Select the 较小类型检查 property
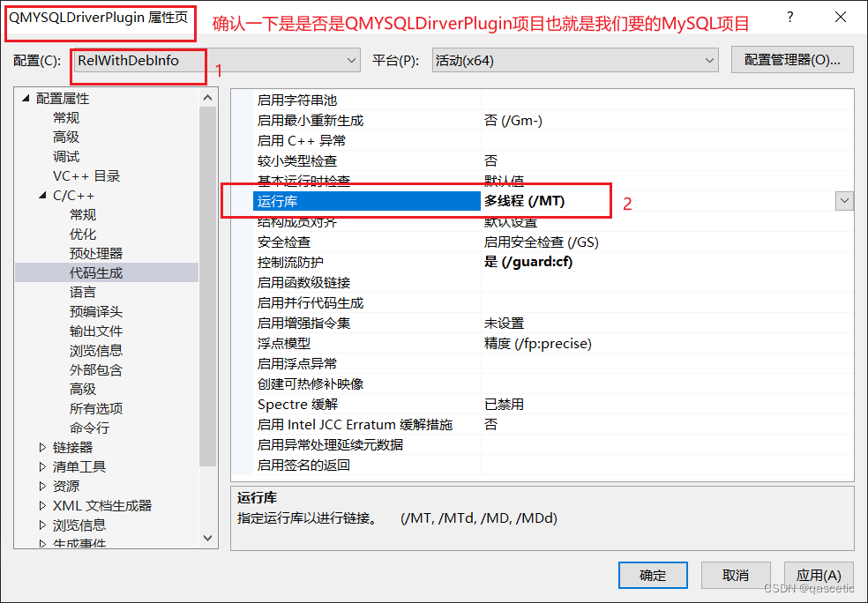This screenshot has width=868, height=603. click(x=296, y=161)
